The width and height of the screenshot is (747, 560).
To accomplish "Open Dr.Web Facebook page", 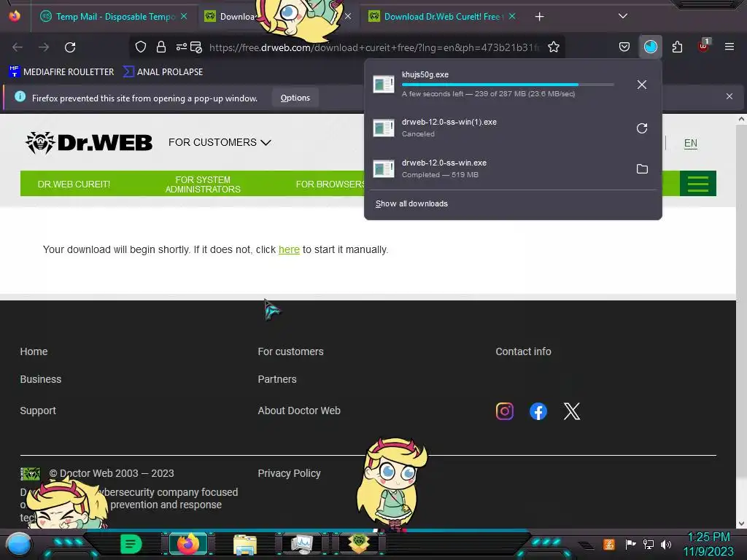I will (x=538, y=411).
